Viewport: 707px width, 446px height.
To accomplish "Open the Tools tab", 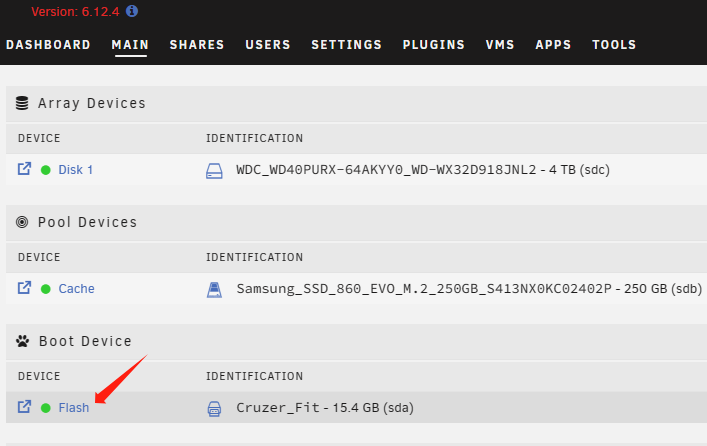I will [x=614, y=45].
